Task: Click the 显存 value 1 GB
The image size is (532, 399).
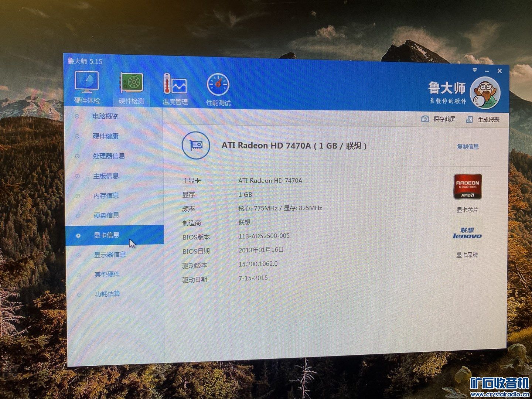Action: click(245, 194)
